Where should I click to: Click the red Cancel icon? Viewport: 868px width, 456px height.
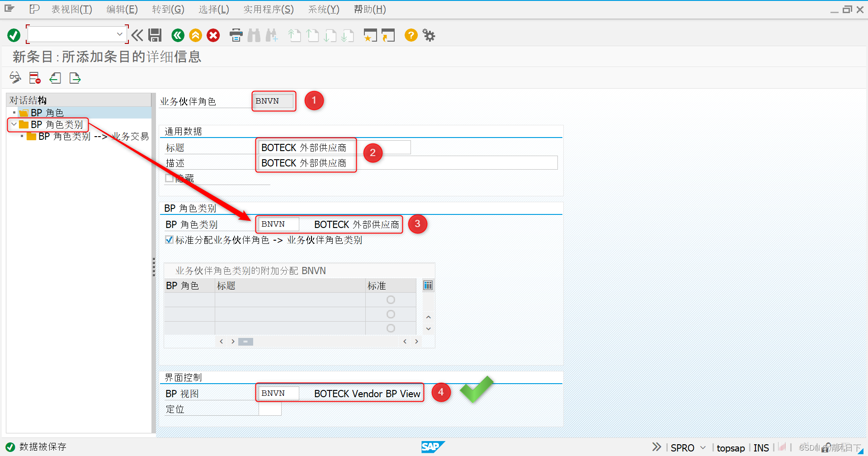213,35
